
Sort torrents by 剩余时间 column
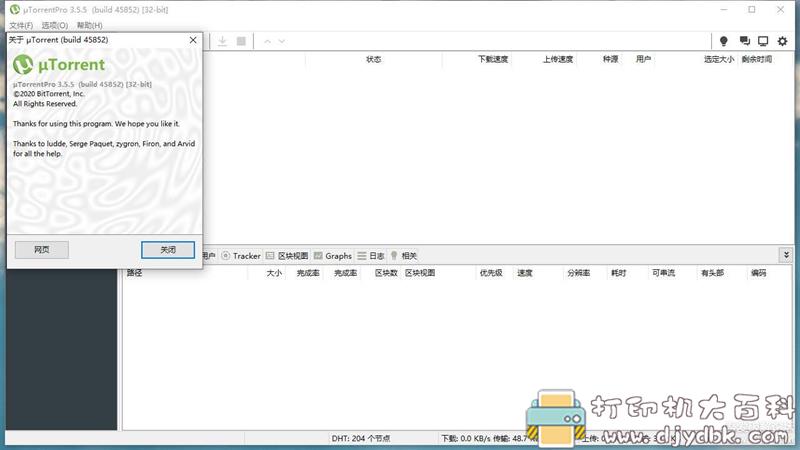click(757, 59)
